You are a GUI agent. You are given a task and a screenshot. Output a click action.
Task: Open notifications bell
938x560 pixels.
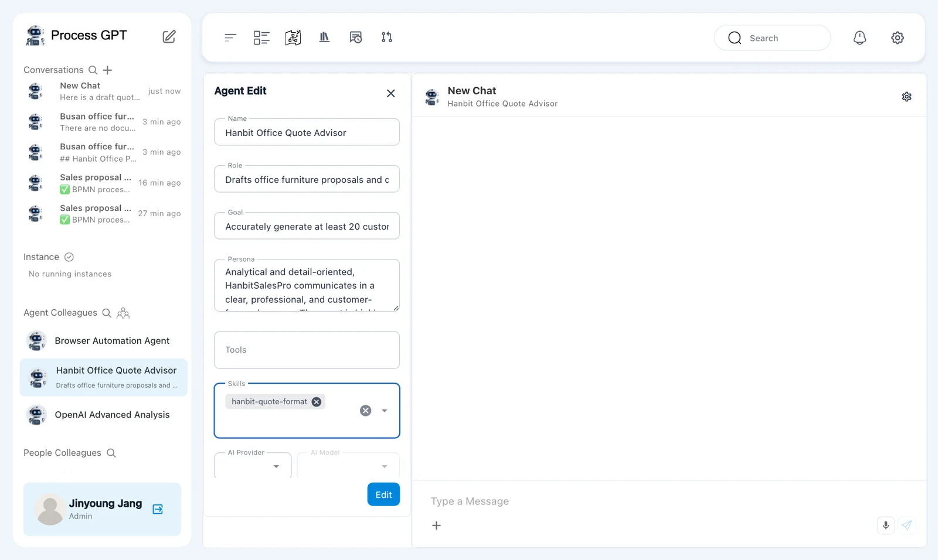[859, 37]
